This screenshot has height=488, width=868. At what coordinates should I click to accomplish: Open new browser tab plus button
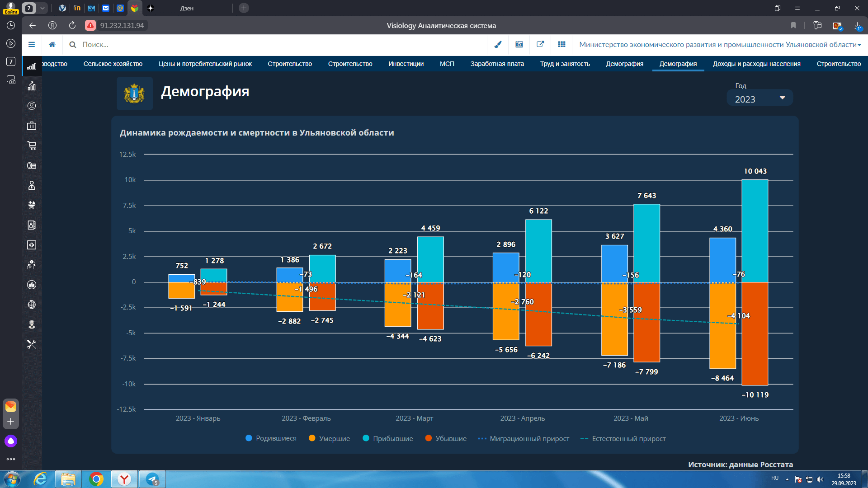pyautogui.click(x=244, y=8)
